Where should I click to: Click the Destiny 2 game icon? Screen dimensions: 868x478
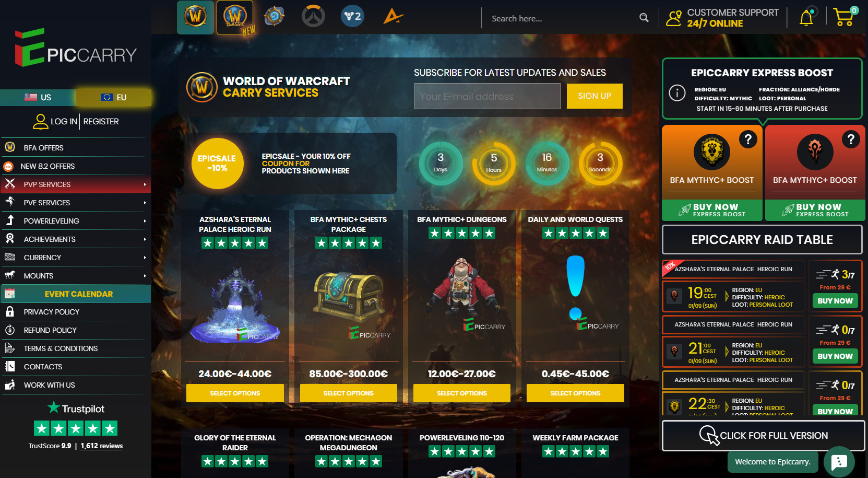click(x=353, y=17)
